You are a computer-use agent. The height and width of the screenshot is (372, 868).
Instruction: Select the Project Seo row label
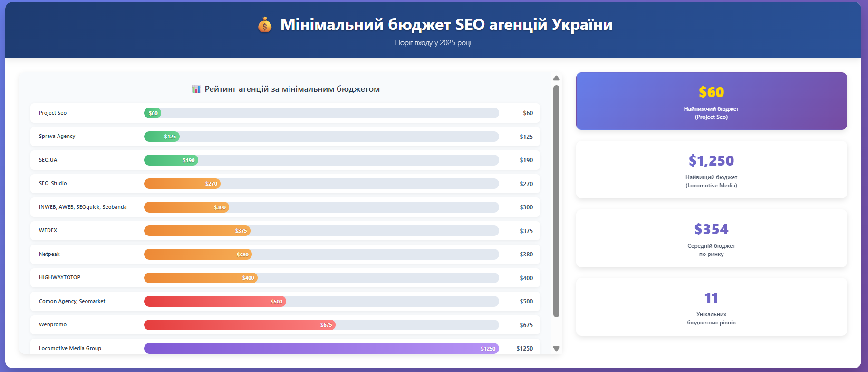click(x=53, y=113)
